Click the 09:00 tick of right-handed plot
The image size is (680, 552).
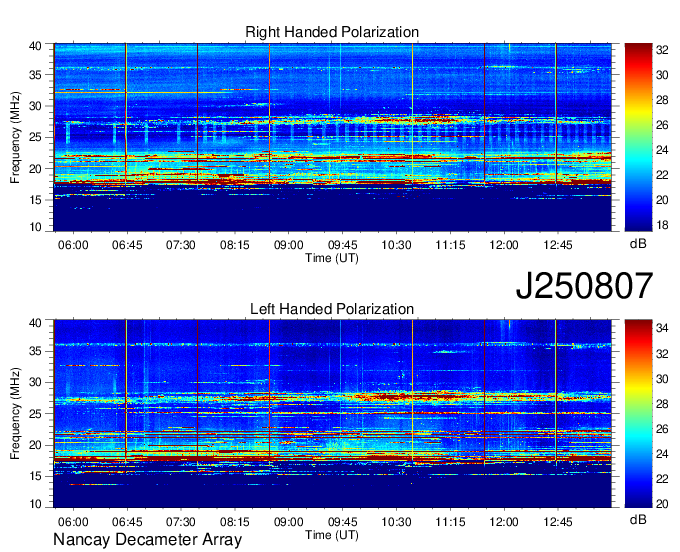288,245
